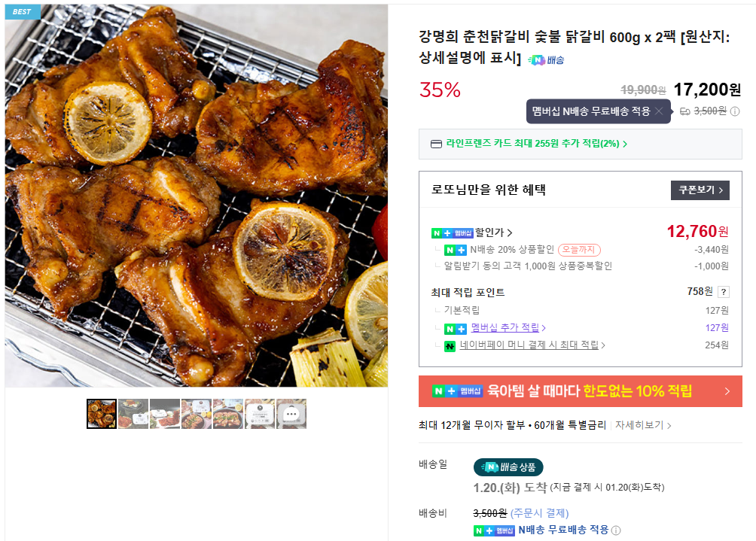
Task: Click the 쿠폰보기 button
Action: [x=699, y=190]
